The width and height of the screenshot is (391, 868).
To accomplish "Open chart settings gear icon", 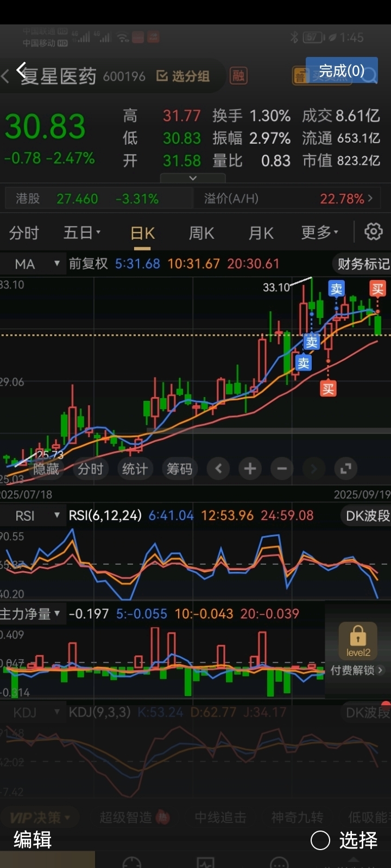I will click(374, 232).
